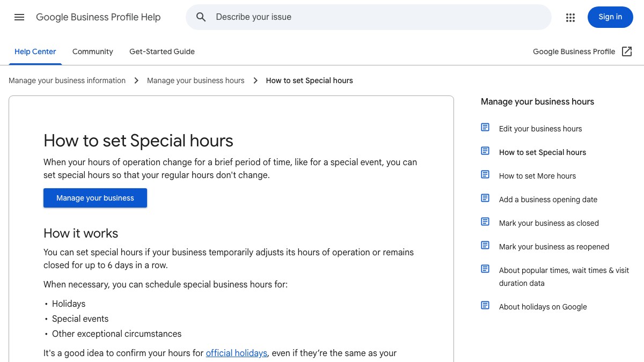Click the Describe your issue search field
The image size is (644, 362).
[x=369, y=17]
